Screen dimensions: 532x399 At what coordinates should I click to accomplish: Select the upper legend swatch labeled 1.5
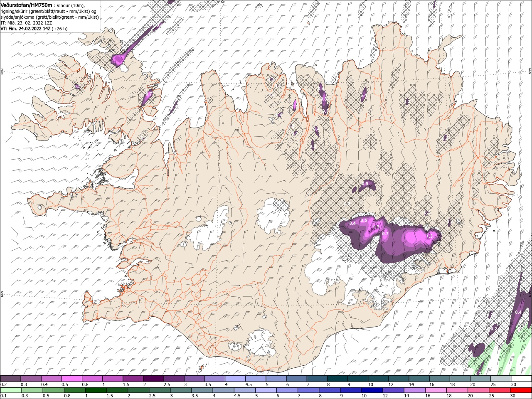coord(133,379)
